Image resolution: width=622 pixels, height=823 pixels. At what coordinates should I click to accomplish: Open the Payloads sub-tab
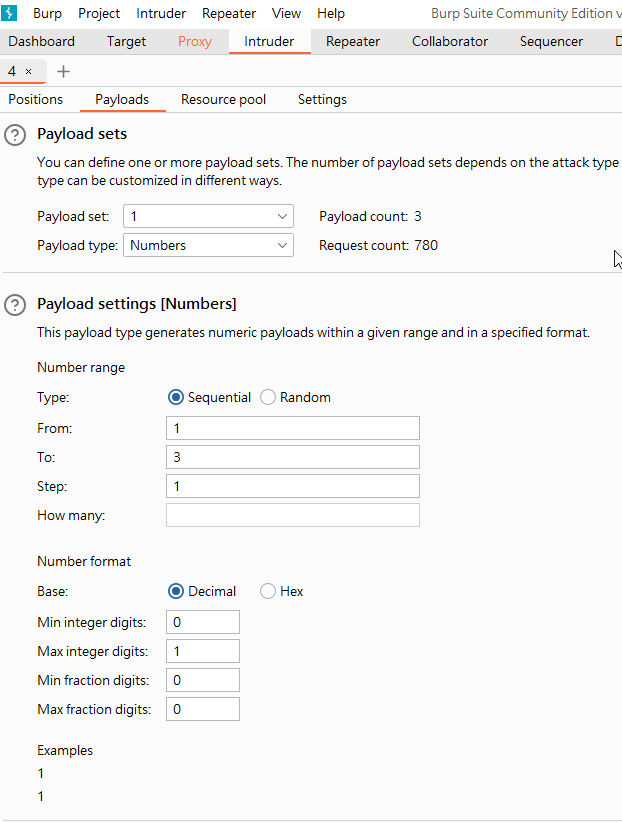click(x=122, y=100)
